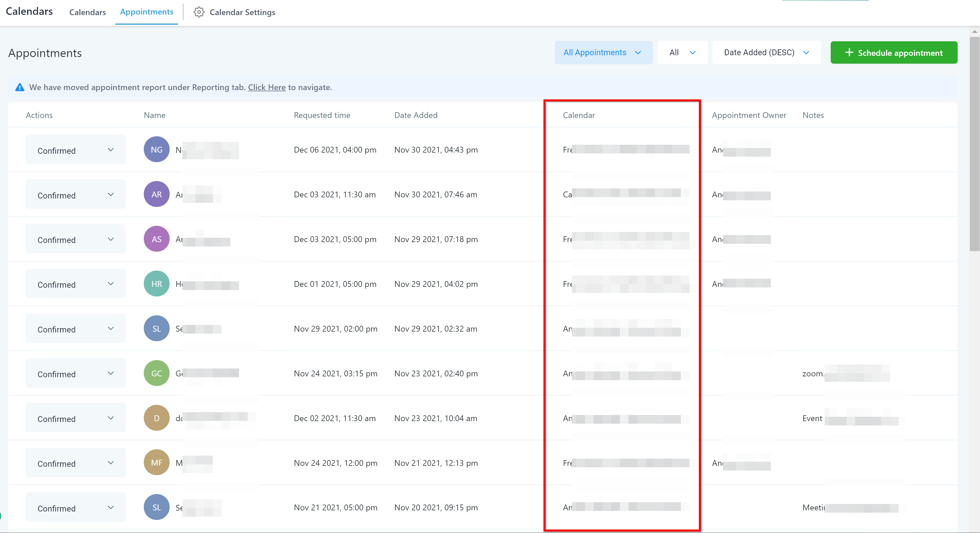980x533 pixels.
Task: Open the All filter dropdown
Action: pyautogui.click(x=682, y=53)
